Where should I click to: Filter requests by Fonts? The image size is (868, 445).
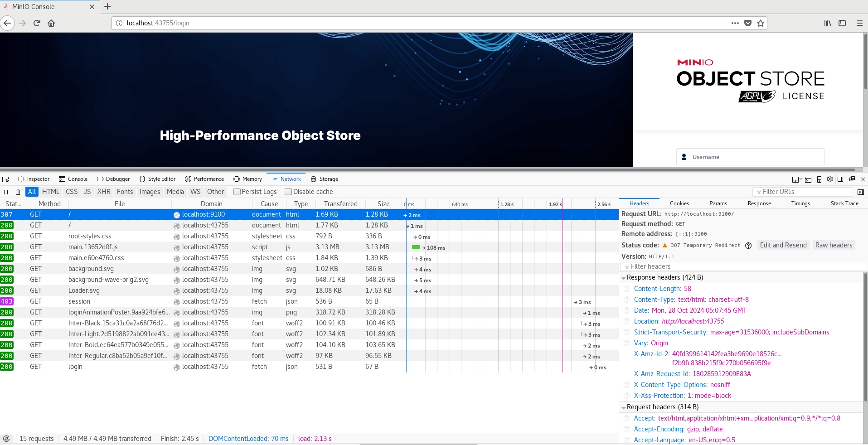pyautogui.click(x=125, y=192)
